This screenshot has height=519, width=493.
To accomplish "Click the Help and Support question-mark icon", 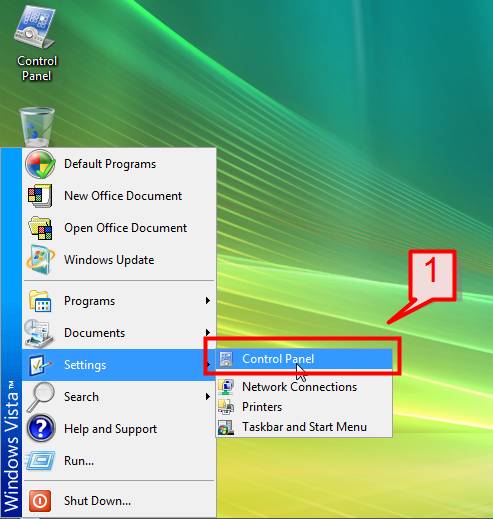I will (40, 428).
